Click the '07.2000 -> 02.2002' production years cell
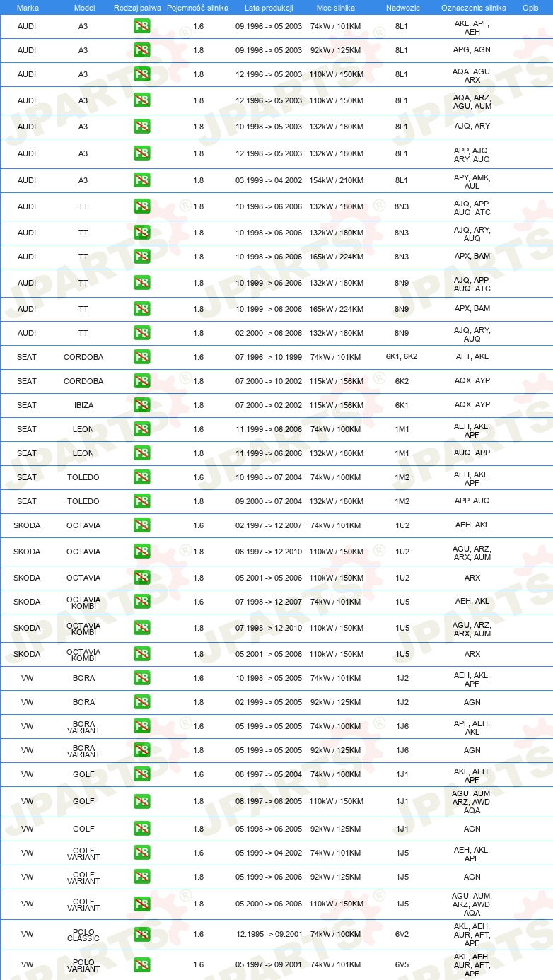Image resolution: width=553 pixels, height=980 pixels. [269, 405]
